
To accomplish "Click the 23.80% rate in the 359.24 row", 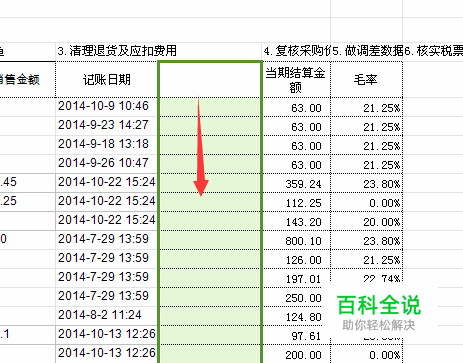I will point(367,183).
